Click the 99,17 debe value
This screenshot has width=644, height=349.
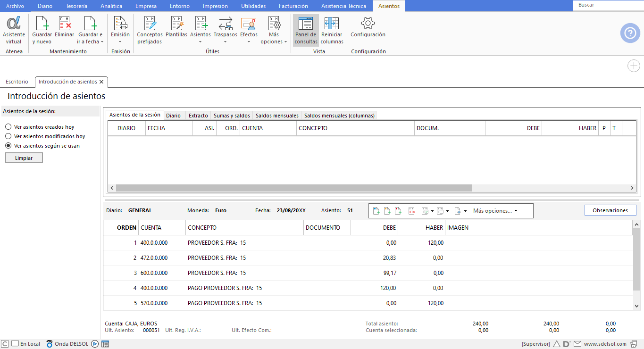tap(390, 273)
